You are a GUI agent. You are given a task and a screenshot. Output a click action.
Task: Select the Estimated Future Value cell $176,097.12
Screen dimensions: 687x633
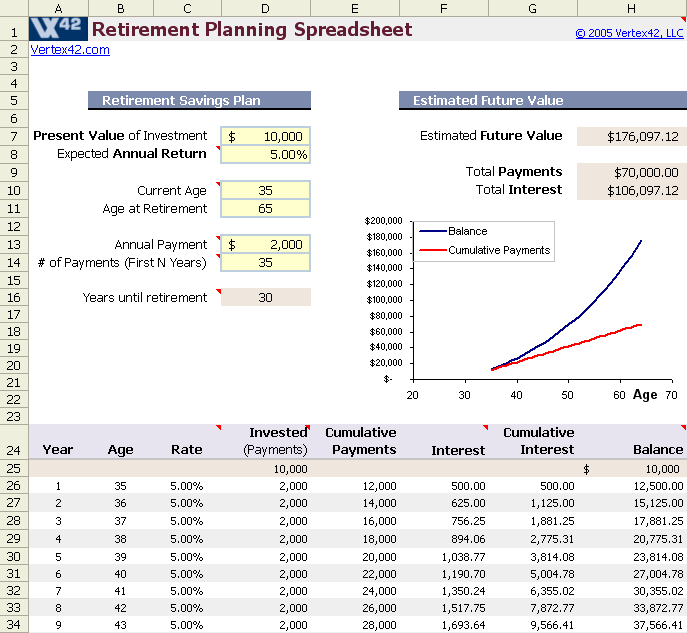(x=632, y=136)
